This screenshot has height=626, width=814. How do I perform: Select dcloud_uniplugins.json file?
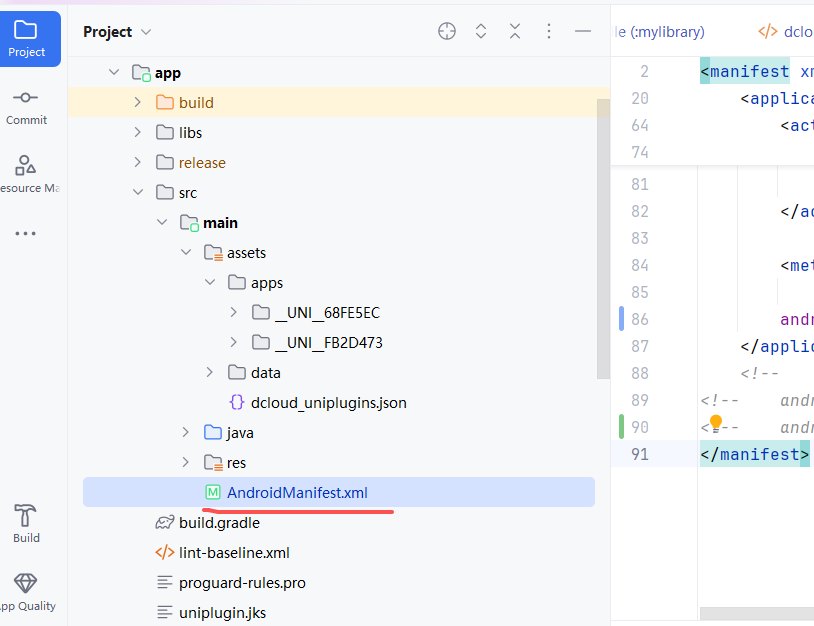(x=328, y=403)
